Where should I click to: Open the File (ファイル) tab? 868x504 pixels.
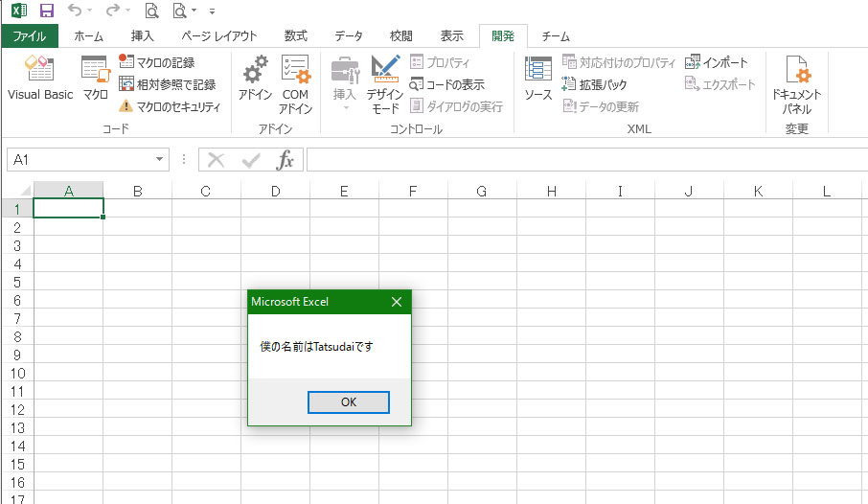tap(30, 36)
